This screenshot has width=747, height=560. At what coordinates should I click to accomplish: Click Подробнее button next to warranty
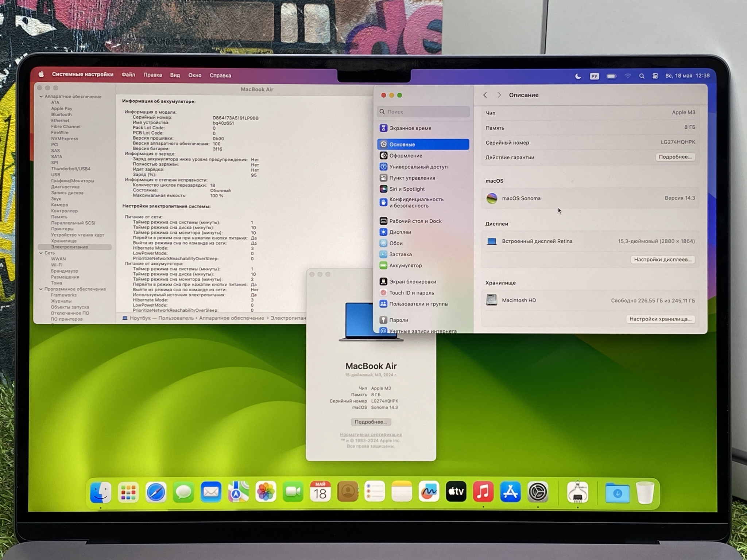coord(675,157)
